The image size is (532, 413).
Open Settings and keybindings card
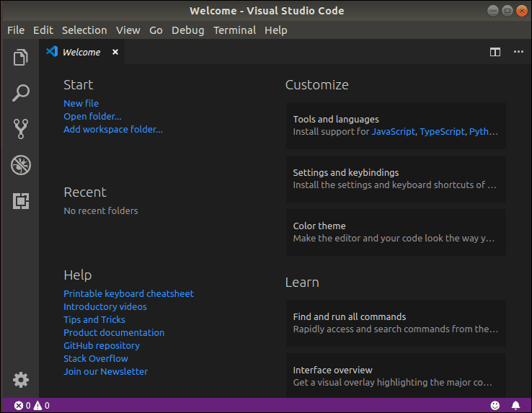pos(396,179)
